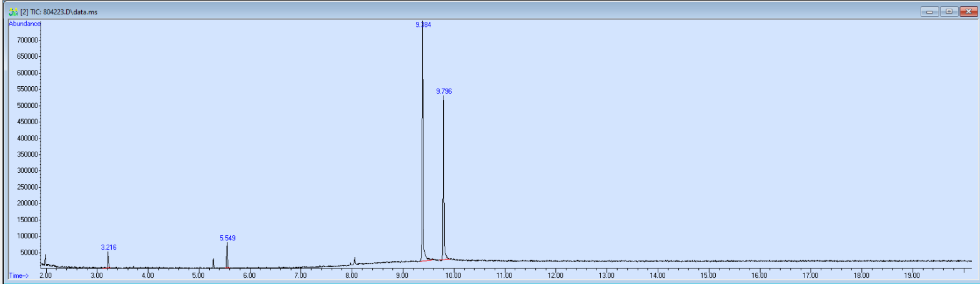Click the 11.00 time axis value
This screenshot has width=980, height=284.
(x=505, y=275)
